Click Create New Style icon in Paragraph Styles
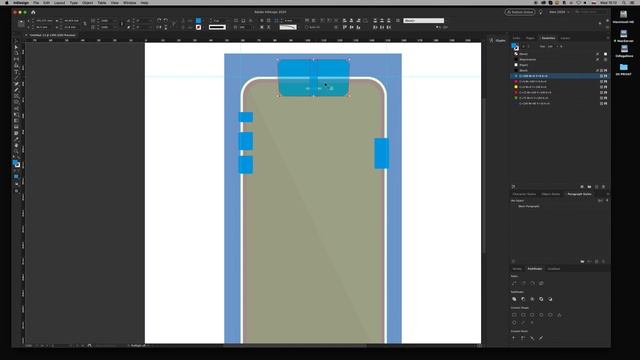 coord(596,261)
